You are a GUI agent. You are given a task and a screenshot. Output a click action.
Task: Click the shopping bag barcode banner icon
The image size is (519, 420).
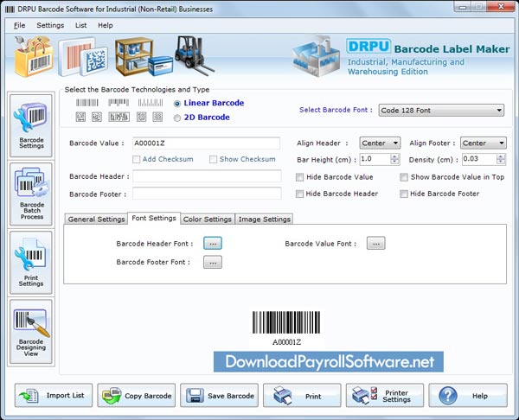[x=34, y=56]
